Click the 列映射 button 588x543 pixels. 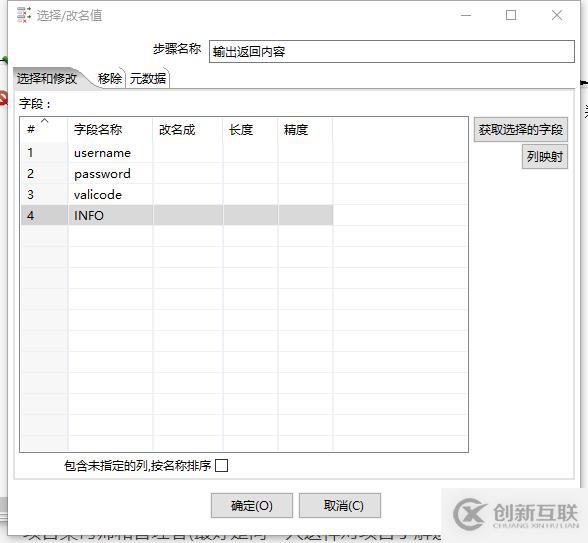tap(544, 156)
